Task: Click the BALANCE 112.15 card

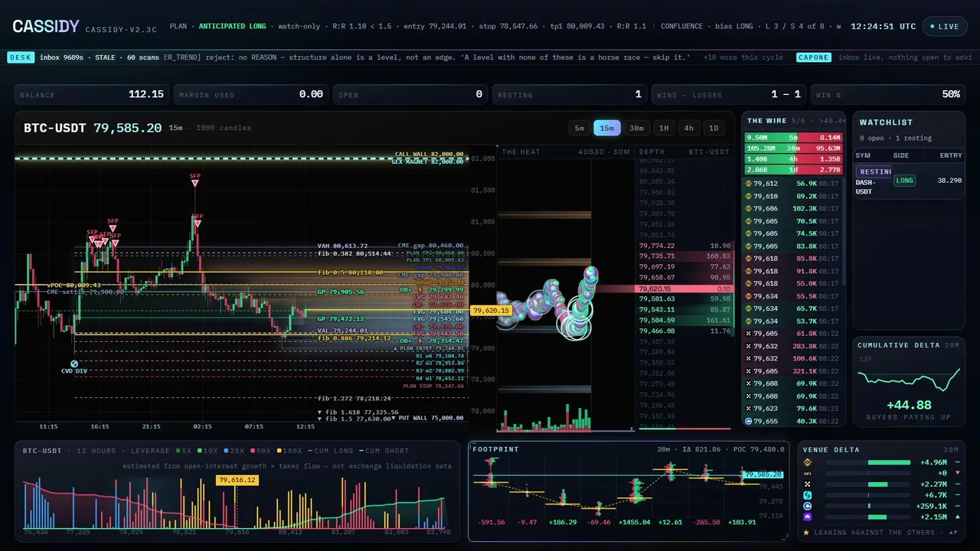Action: pyautogui.click(x=93, y=94)
